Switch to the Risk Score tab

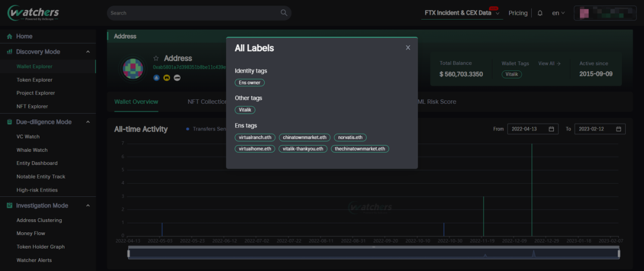(437, 101)
